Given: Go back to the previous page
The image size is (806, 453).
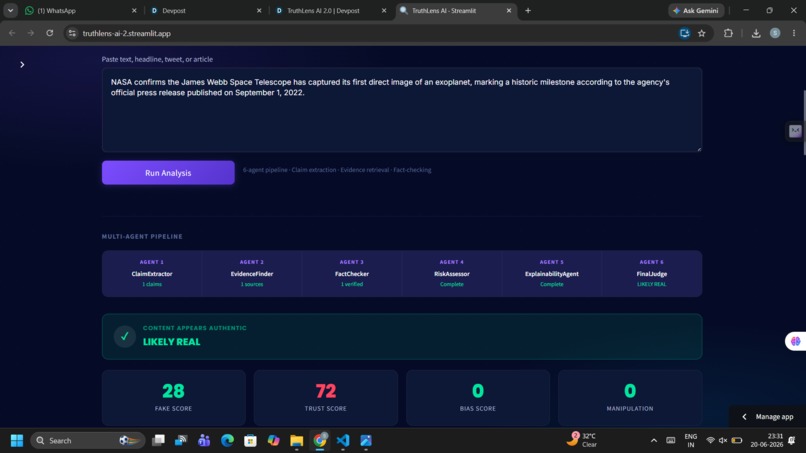Looking at the screenshot, I should 12,33.
